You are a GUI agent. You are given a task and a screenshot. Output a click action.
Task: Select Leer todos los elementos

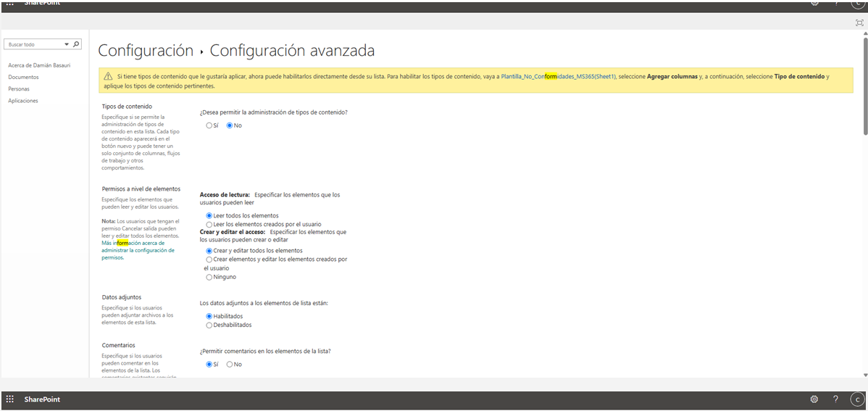tap(209, 215)
